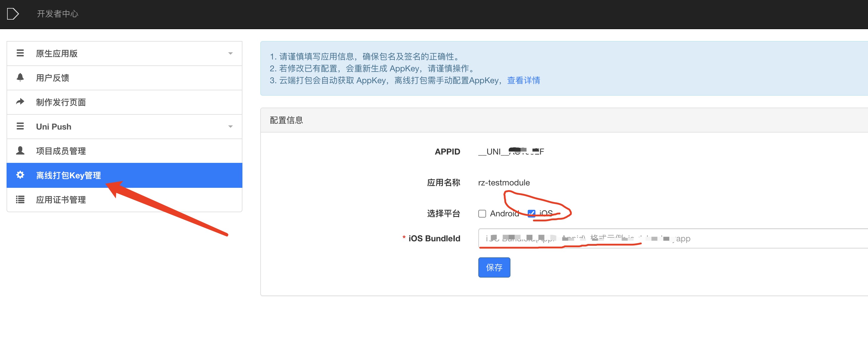
Task: Click the DCloud logo icon in header
Action: click(12, 14)
